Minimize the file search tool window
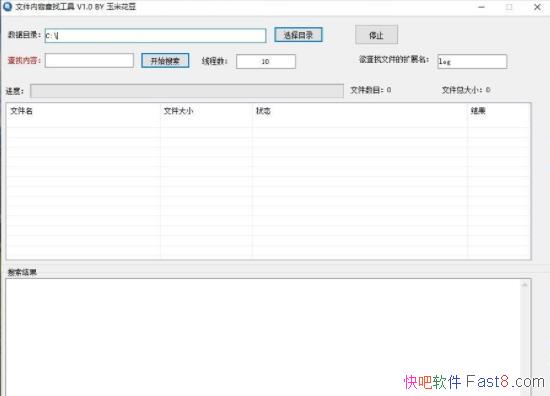 point(482,7)
